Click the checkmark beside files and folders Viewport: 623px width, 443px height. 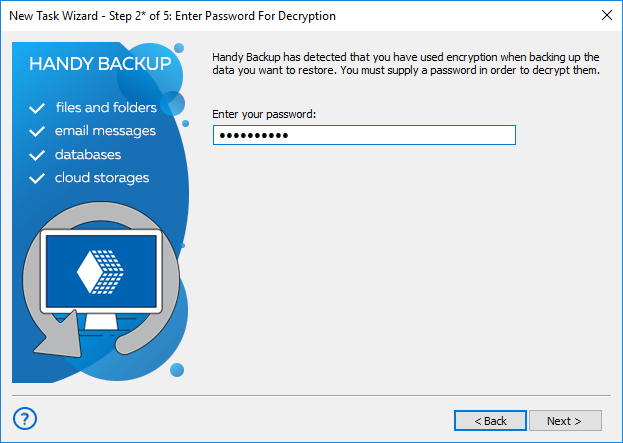[38, 107]
